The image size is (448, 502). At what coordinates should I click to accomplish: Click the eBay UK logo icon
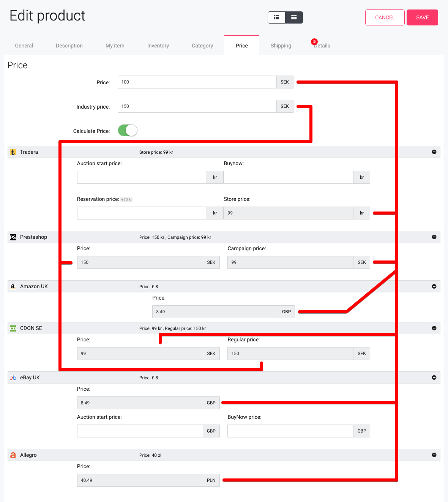13,378
